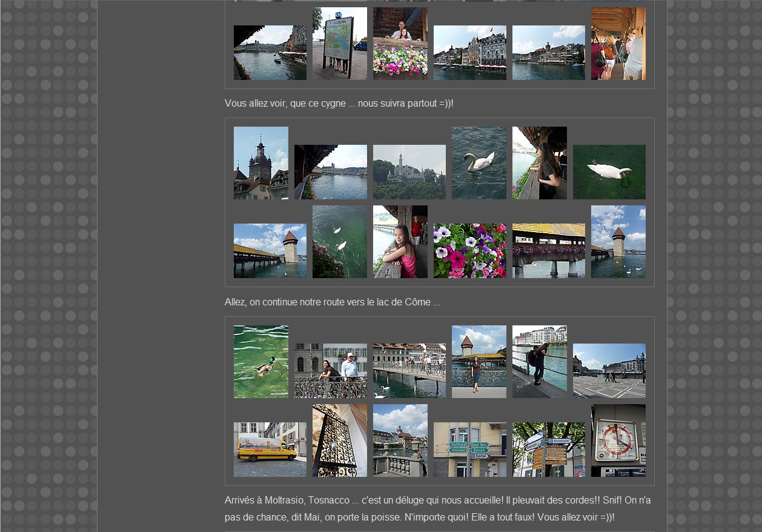The image size is (762, 532).
Task: Click the couple behind pink flowers photo
Action: (400, 44)
